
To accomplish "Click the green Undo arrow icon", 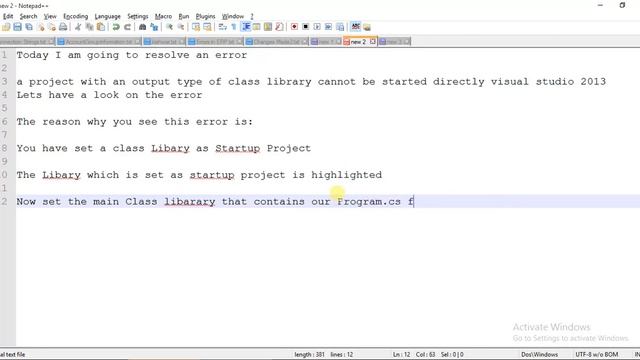I will [x=116, y=27].
